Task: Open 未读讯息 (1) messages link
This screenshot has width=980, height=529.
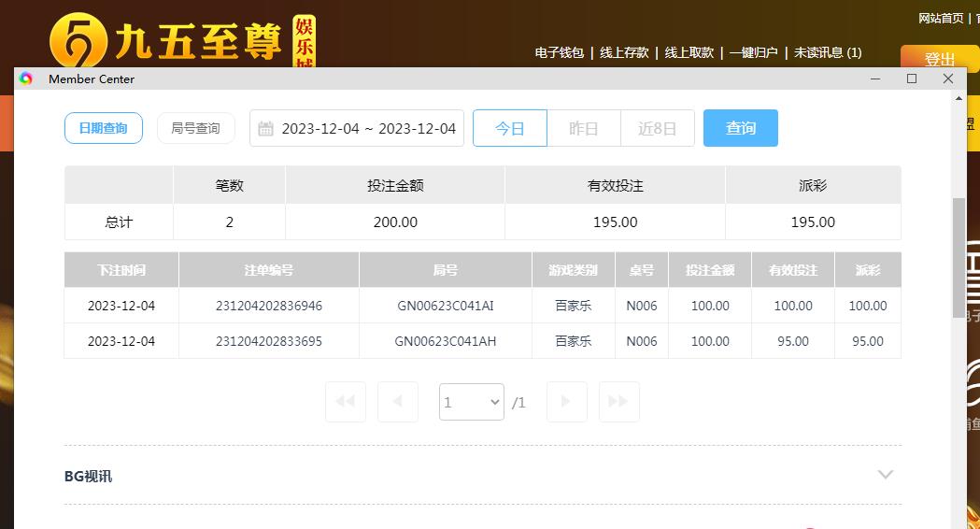Action: (828, 52)
